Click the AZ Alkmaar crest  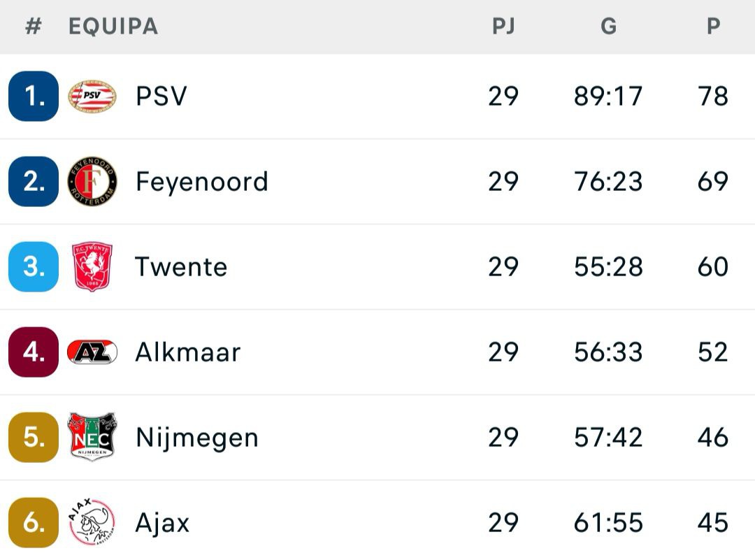pyautogui.click(x=92, y=352)
